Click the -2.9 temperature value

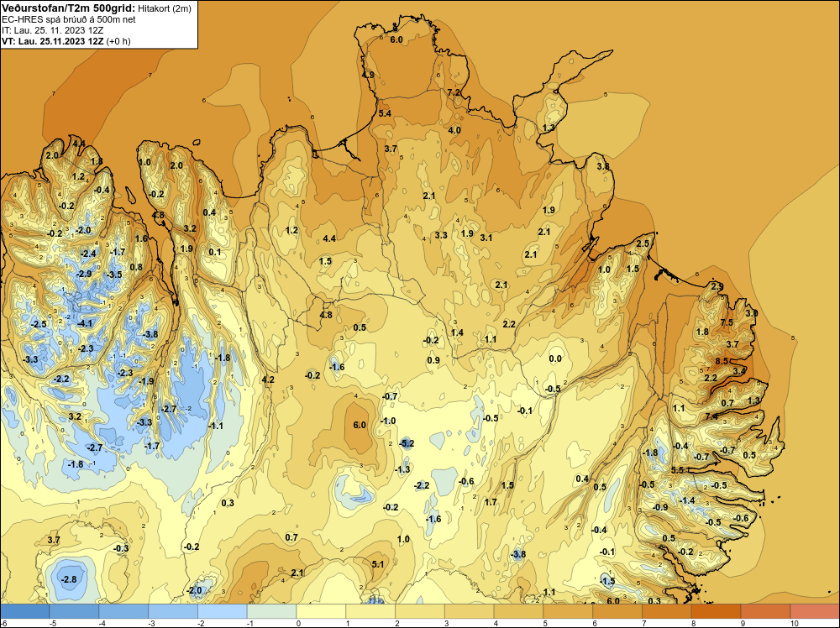tap(83, 274)
